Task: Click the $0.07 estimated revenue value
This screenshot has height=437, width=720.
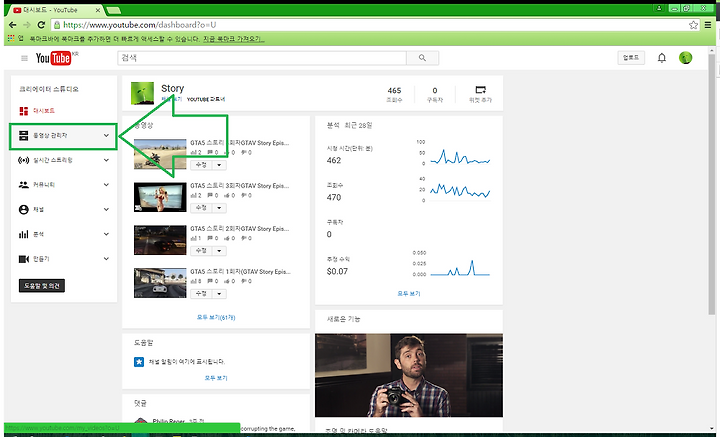Action: 337,271
